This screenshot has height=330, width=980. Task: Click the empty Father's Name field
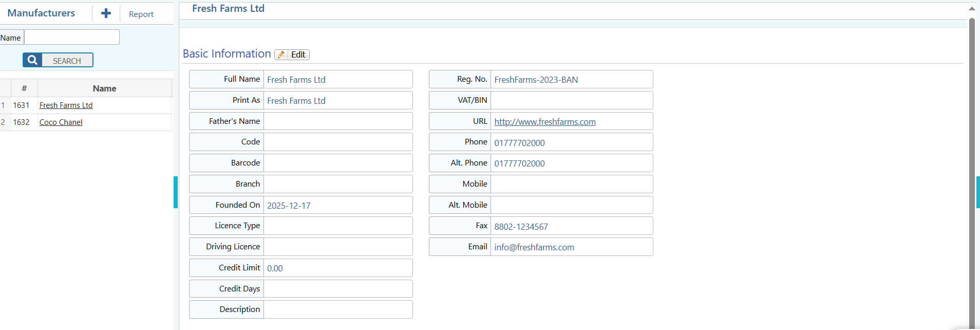pyautogui.click(x=338, y=121)
